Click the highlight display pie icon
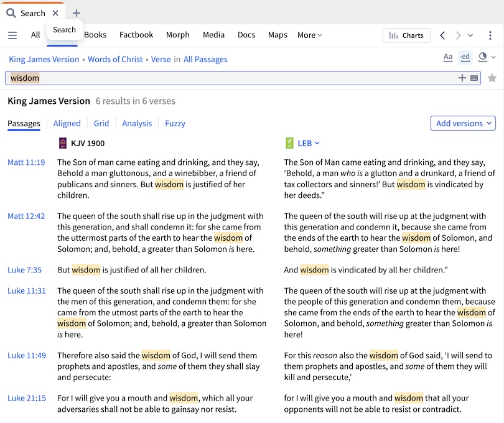The height and width of the screenshot is (423, 504). point(482,57)
